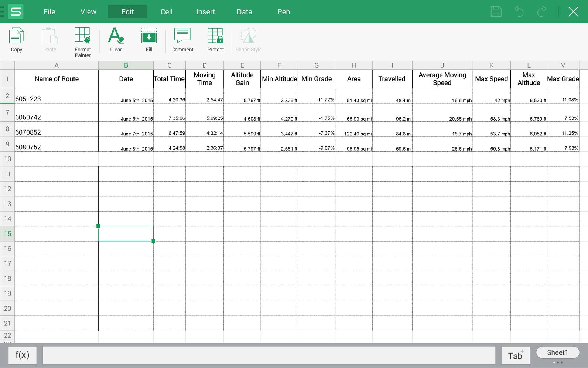Click the Protect sheet icon
The height and width of the screenshot is (368, 588).
pos(216,40)
